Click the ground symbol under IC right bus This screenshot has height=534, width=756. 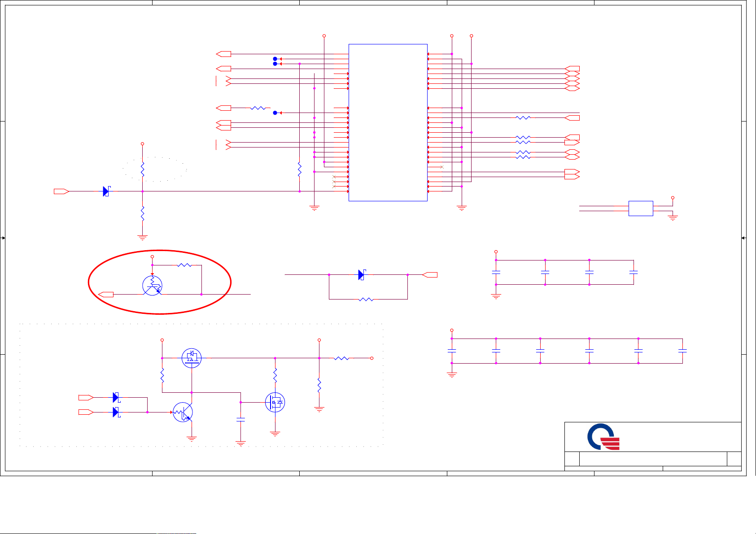[x=462, y=208]
